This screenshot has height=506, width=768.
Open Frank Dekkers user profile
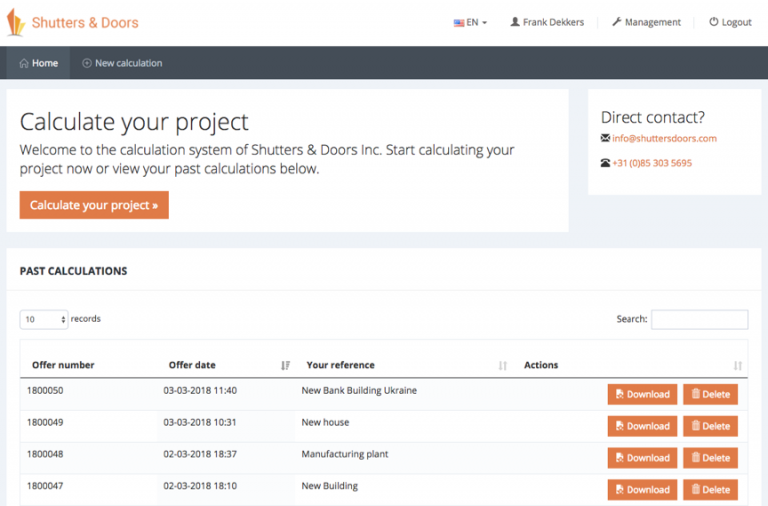pyautogui.click(x=547, y=22)
